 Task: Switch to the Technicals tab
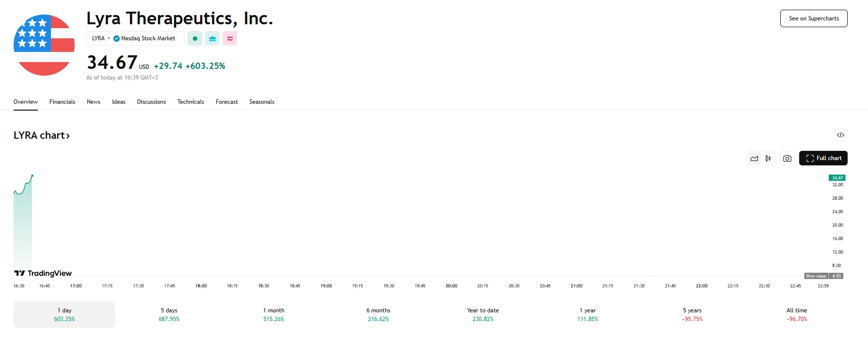(190, 102)
